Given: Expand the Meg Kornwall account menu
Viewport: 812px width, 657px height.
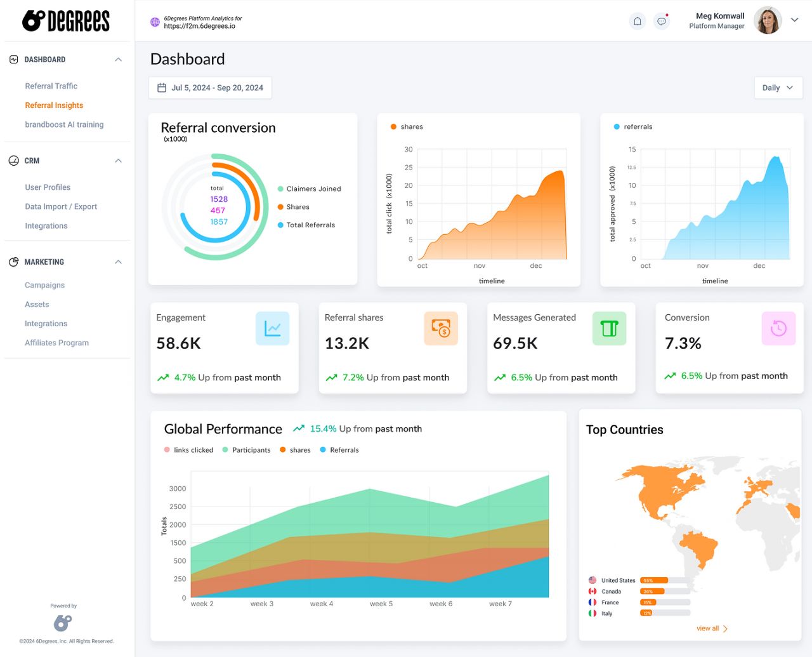Looking at the screenshot, I should tap(795, 20).
